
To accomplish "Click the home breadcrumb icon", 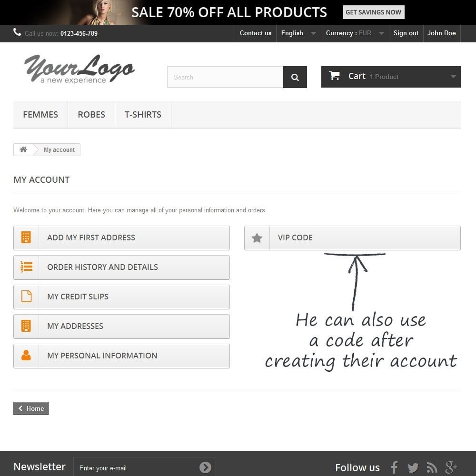I will pos(23,149).
